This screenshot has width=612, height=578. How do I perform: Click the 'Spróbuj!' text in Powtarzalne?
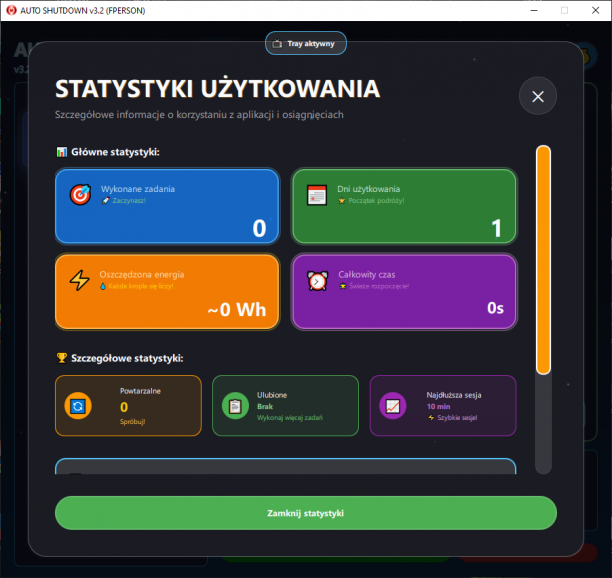point(132,421)
